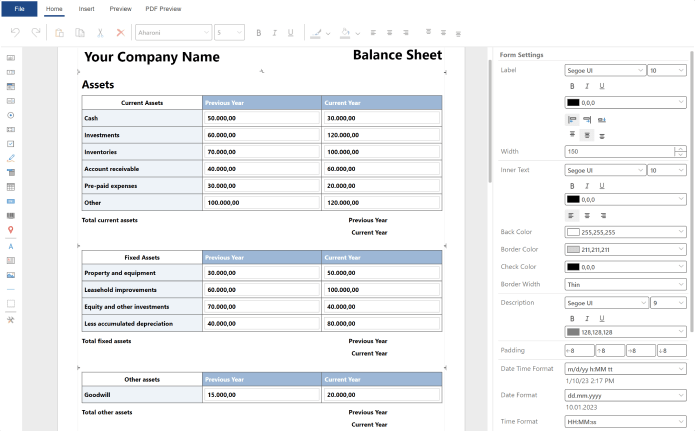Click the Cut scissors icon
The width and height of the screenshot is (695, 431).
(100, 33)
